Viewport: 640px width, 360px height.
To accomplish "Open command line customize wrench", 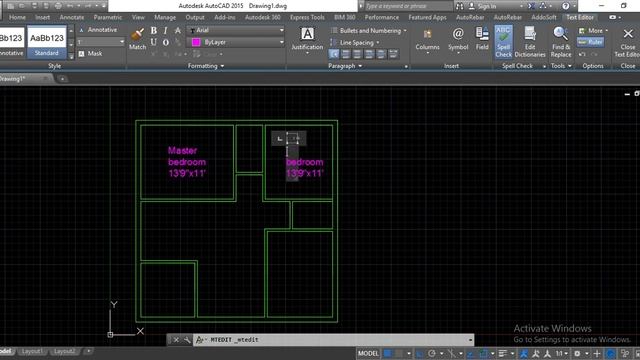I will coord(187,340).
